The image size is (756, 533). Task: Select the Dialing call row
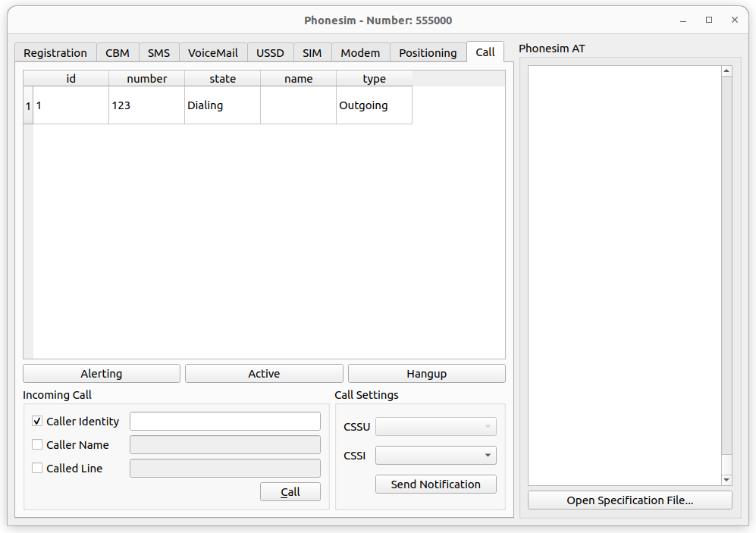(222, 105)
